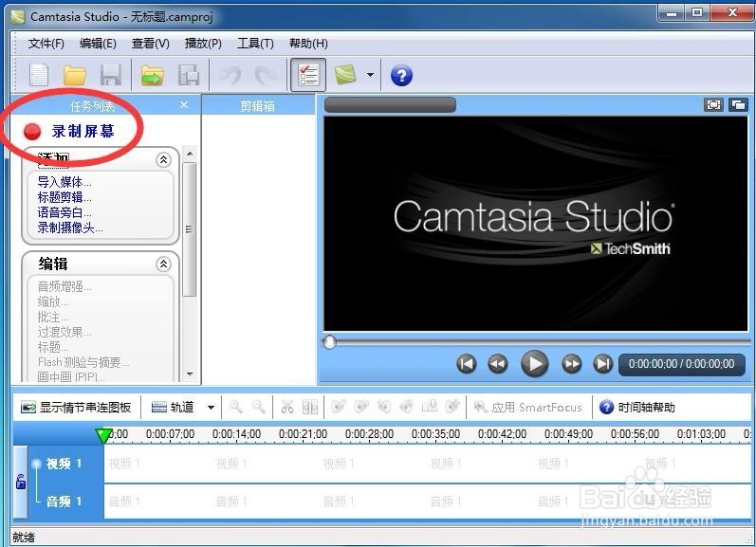756x547 pixels.
Task: Click grayed 音频增强... entry
Action: coord(65,286)
